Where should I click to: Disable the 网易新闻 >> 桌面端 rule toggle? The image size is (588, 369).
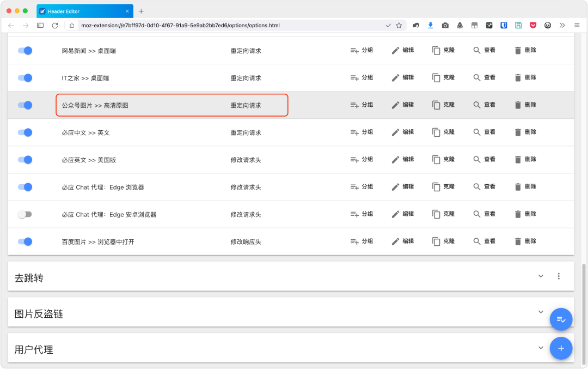pyautogui.click(x=25, y=51)
